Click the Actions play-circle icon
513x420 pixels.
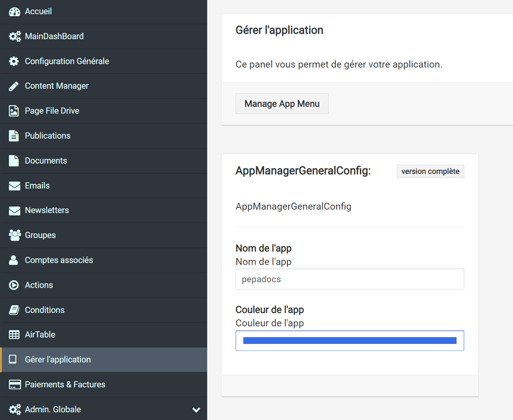tap(14, 285)
